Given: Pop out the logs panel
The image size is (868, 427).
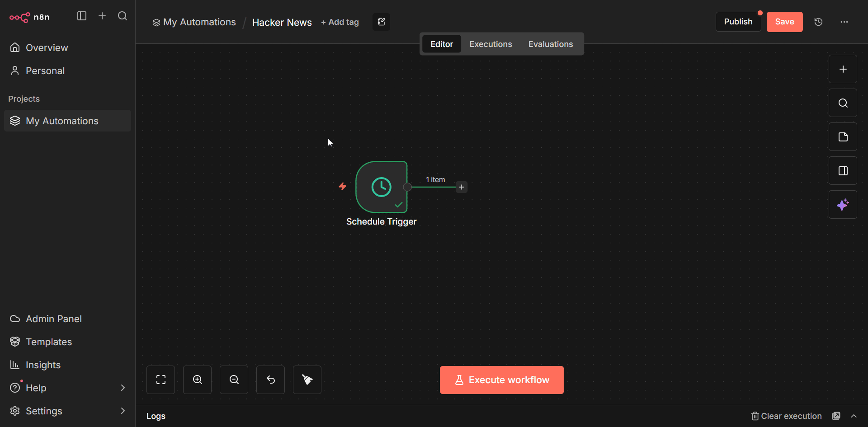Looking at the screenshot, I should (x=836, y=416).
